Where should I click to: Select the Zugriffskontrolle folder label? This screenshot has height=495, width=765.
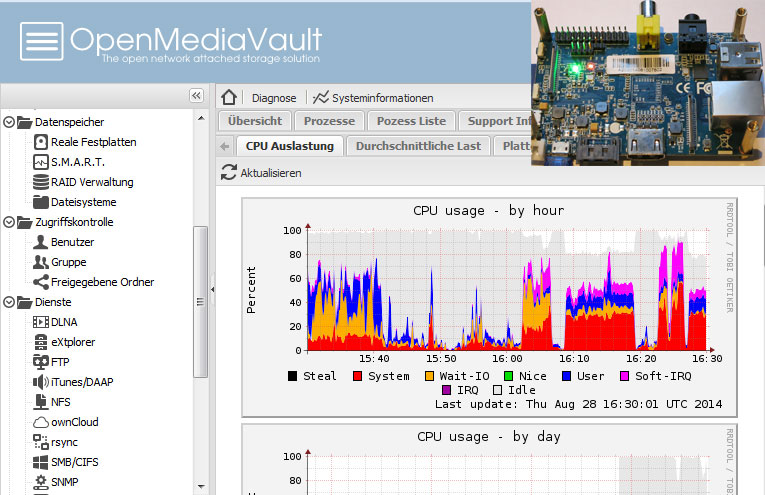click(x=74, y=222)
